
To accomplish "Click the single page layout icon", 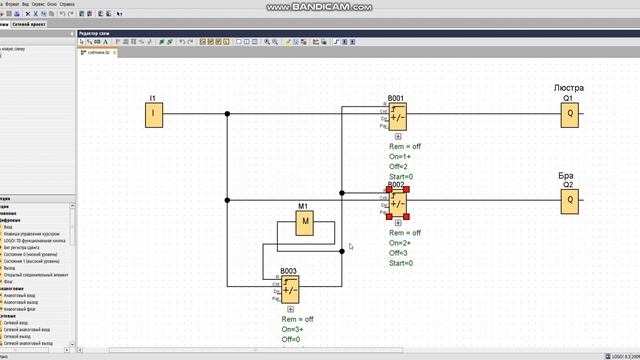I will (239, 42).
